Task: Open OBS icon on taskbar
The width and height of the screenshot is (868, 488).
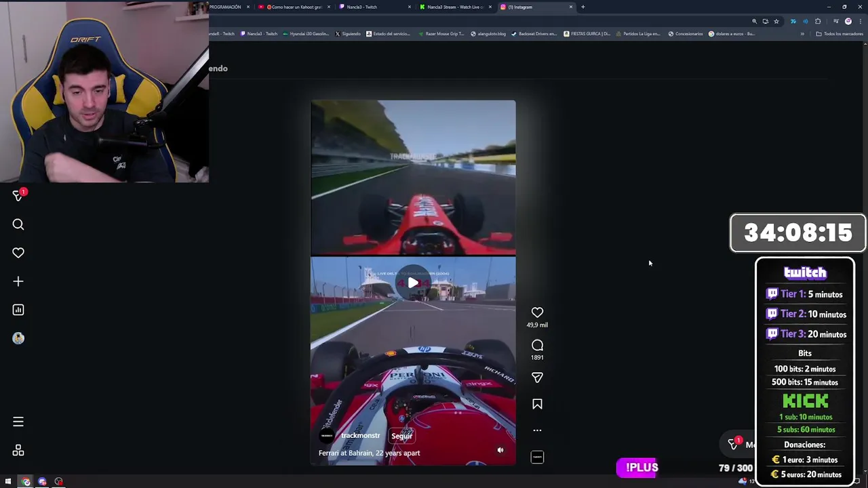Action: [x=59, y=482]
